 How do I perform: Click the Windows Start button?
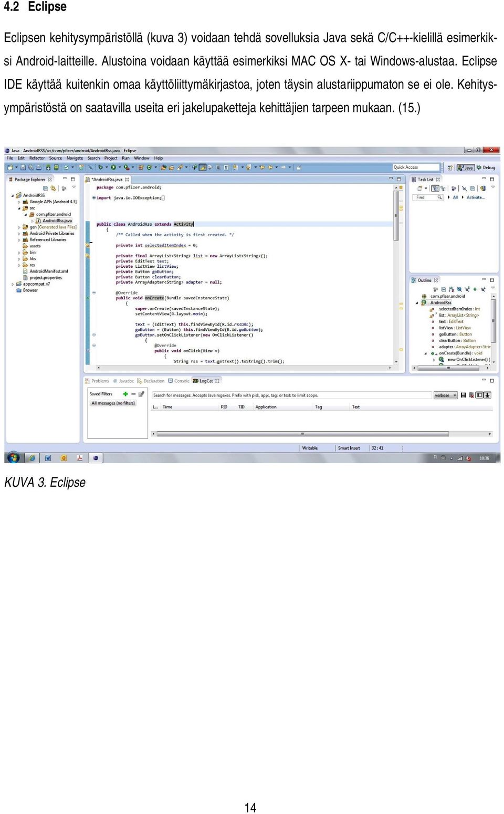(13, 457)
